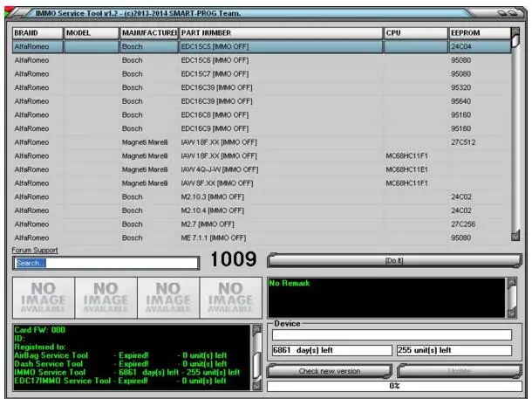Click the No Remark text area
Viewport: 532px width, 399px height.
coord(386,298)
